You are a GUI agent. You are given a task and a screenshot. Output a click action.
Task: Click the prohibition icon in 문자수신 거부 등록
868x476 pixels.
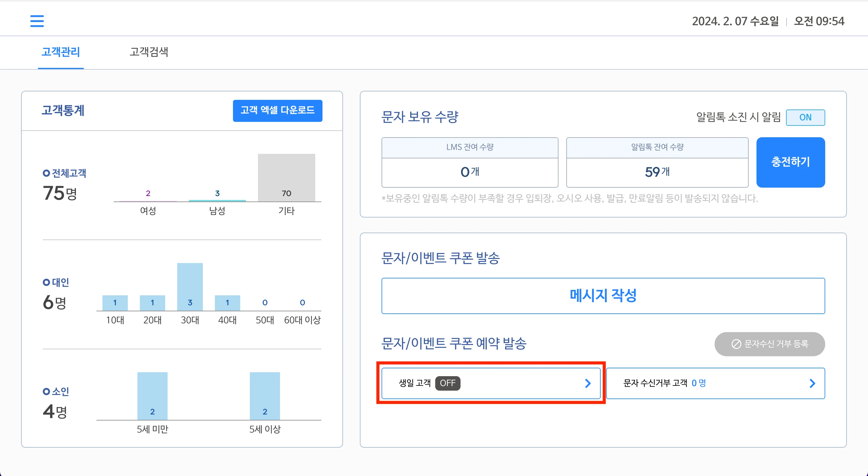pyautogui.click(x=736, y=344)
